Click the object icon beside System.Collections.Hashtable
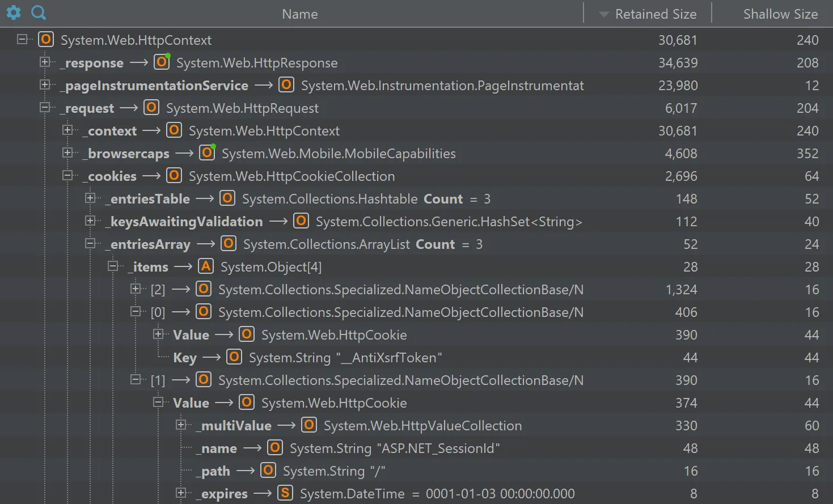The image size is (833, 504). click(227, 198)
